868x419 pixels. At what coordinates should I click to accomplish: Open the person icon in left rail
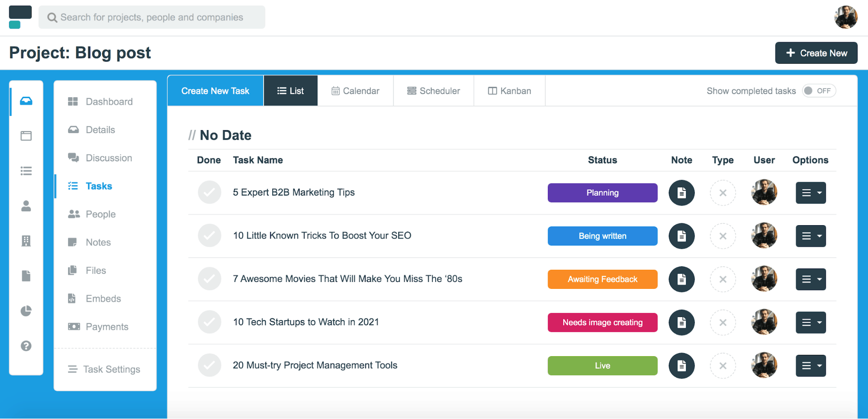point(26,206)
